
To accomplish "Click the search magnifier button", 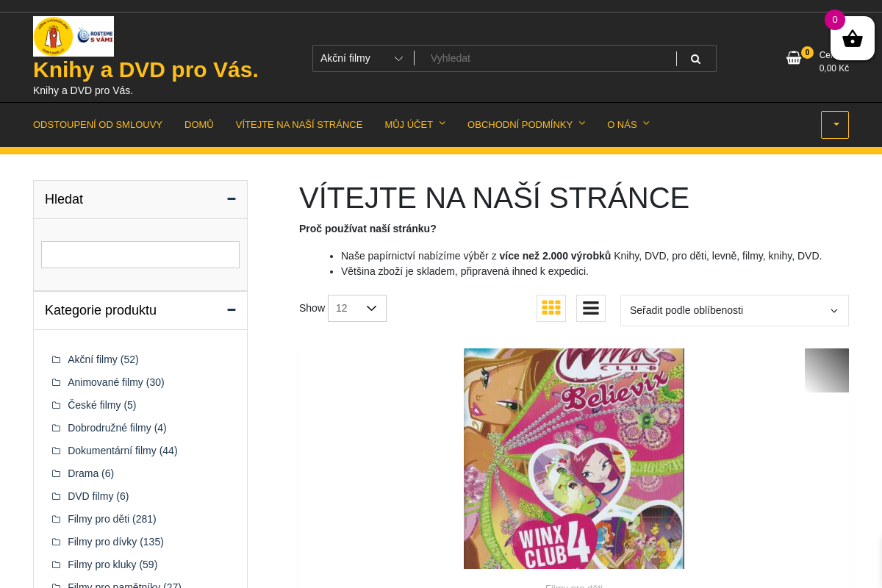I will coord(695,59).
